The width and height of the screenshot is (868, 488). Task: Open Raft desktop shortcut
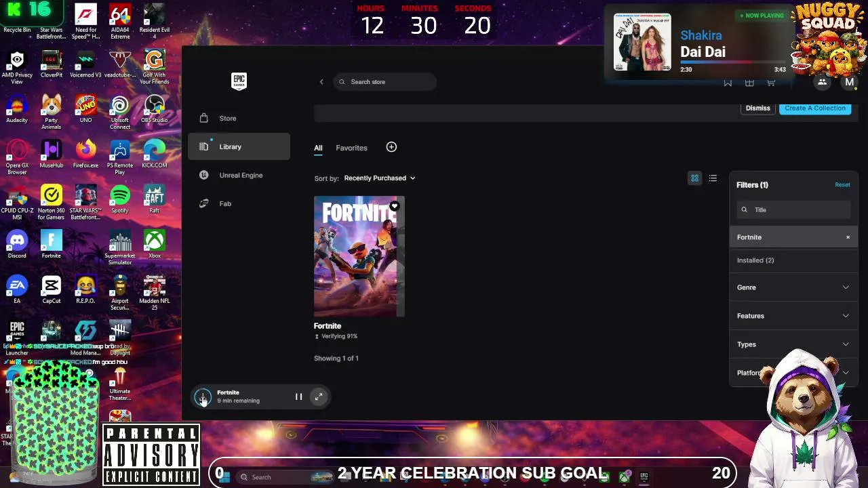155,200
